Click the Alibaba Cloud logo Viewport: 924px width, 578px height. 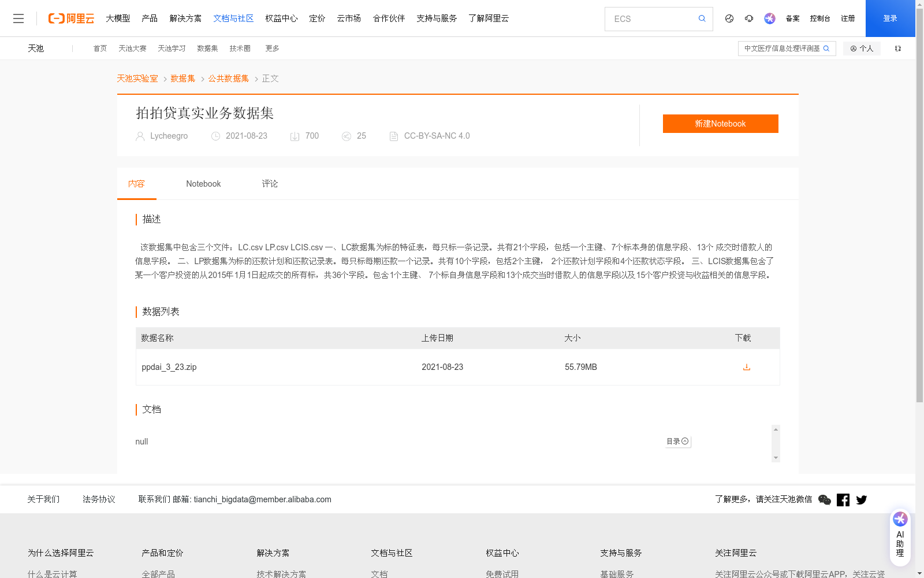point(71,18)
